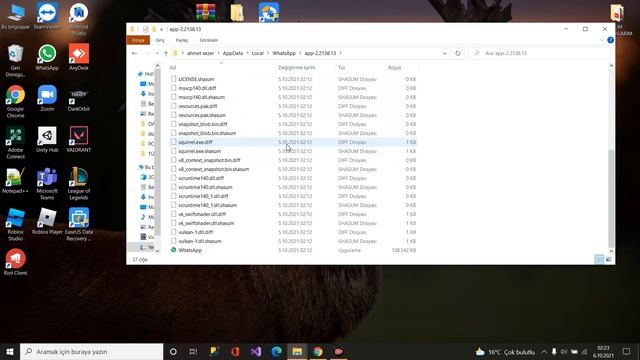Open the Giriş ribbon tab

pos(160,40)
